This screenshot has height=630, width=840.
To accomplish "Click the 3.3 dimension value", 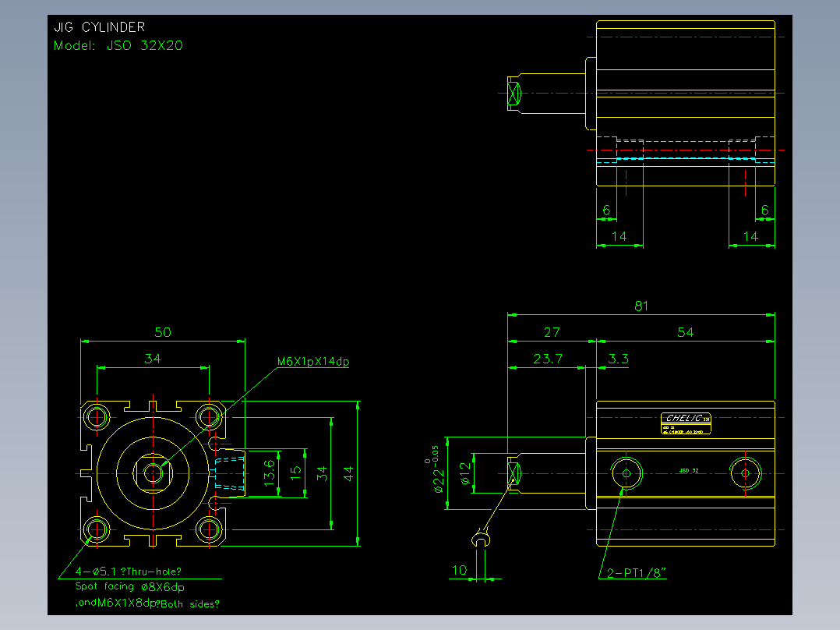I will [x=618, y=359].
